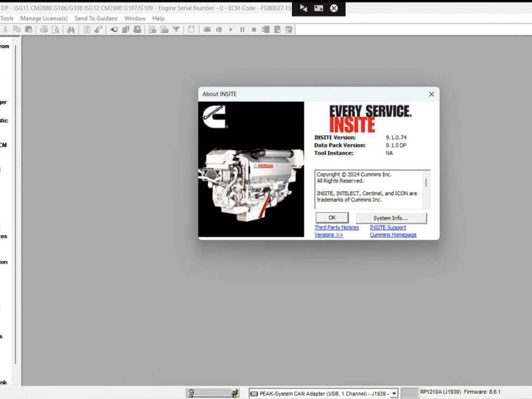The image size is (532, 399).
Task: Click the Paste clipboard icon in toolbar
Action: pyautogui.click(x=29, y=30)
